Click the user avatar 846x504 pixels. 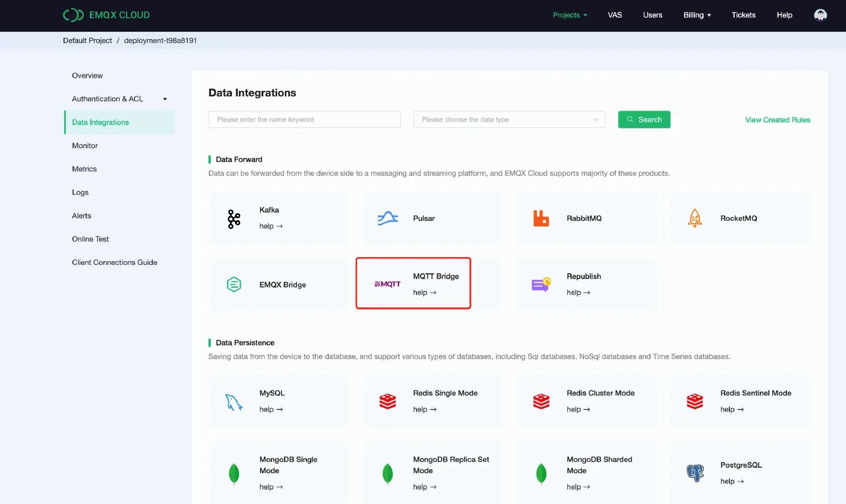[x=820, y=15]
